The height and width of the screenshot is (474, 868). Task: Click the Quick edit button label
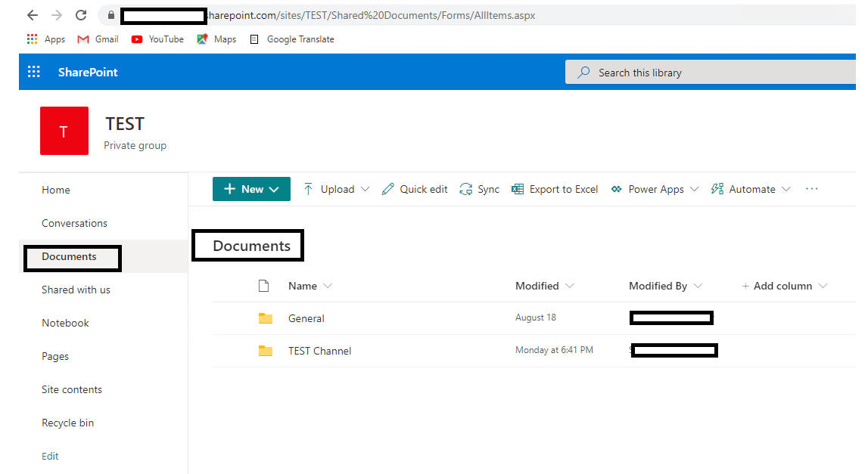pyautogui.click(x=424, y=189)
